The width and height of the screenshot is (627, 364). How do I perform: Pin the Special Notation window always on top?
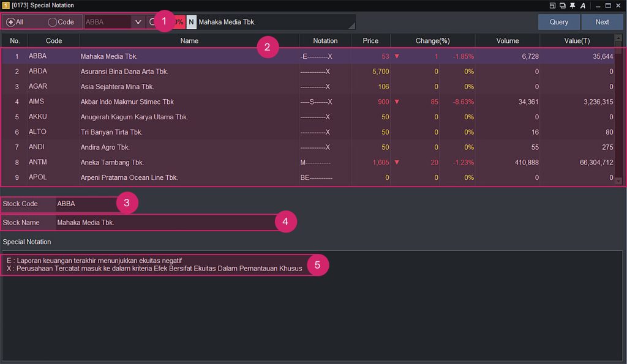tap(573, 6)
